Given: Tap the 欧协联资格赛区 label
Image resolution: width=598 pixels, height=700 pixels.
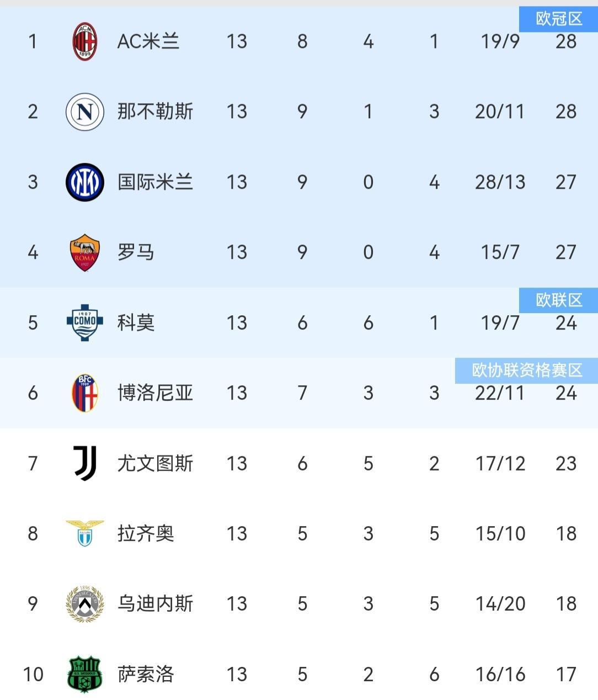Looking at the screenshot, I should coord(527,370).
